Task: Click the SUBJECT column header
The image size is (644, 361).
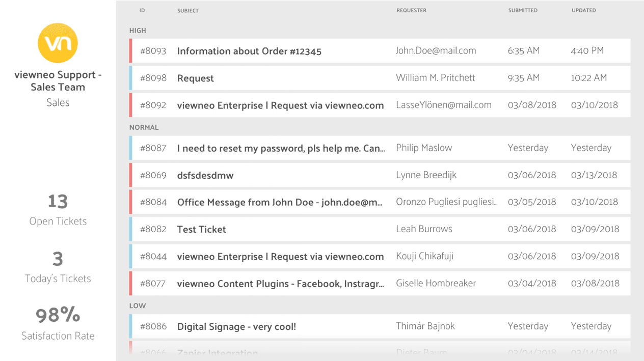Action: [188, 10]
